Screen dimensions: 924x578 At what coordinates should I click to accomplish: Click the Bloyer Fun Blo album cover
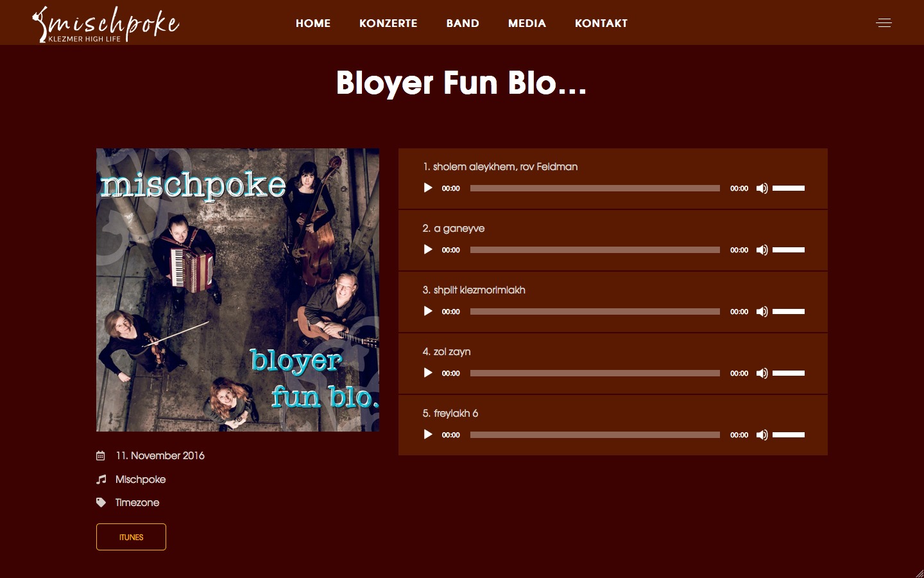click(x=237, y=290)
